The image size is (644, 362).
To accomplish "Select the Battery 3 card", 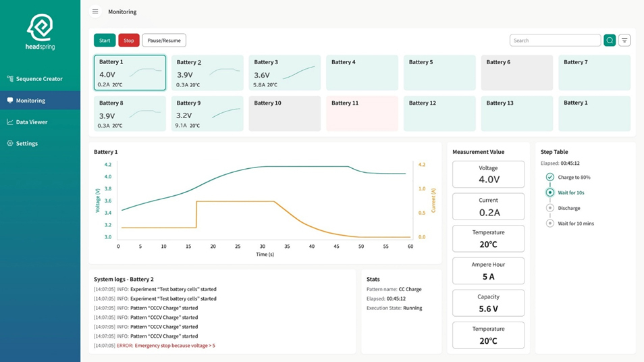I will pyautogui.click(x=284, y=73).
